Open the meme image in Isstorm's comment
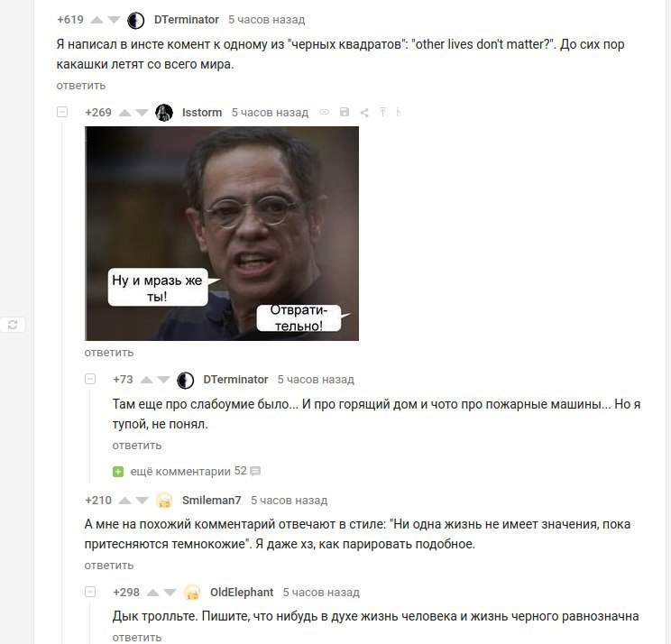Viewport: 671px width, 644px height. tap(222, 234)
